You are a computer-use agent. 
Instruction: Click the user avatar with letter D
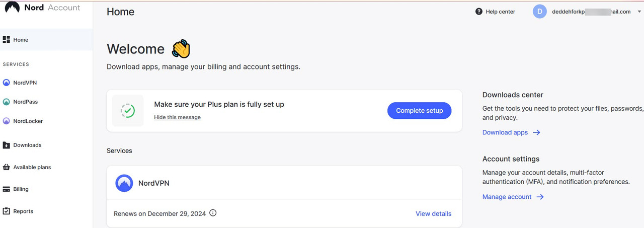(540, 12)
